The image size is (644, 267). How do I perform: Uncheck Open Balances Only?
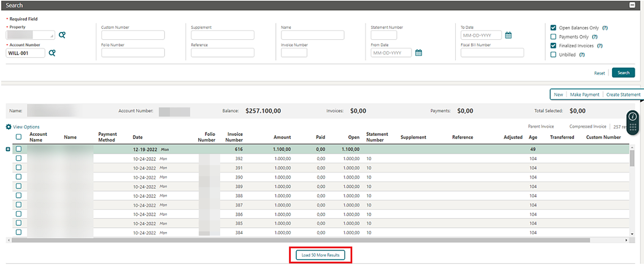point(553,28)
